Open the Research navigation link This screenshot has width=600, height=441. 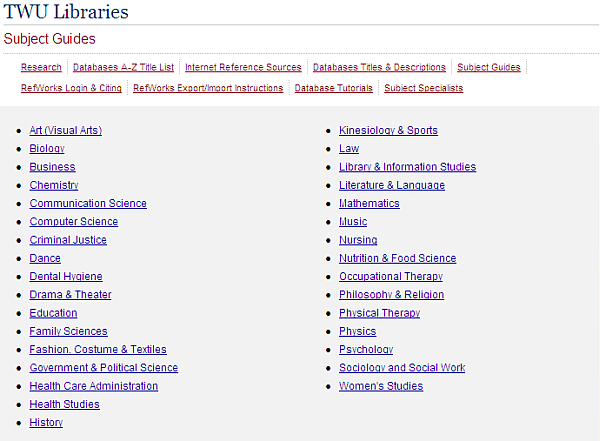tap(41, 68)
